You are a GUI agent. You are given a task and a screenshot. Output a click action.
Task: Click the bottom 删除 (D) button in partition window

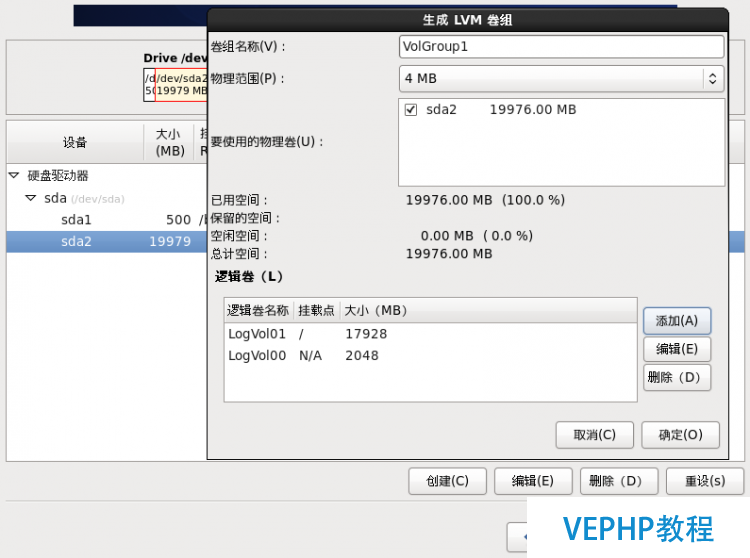click(619, 481)
